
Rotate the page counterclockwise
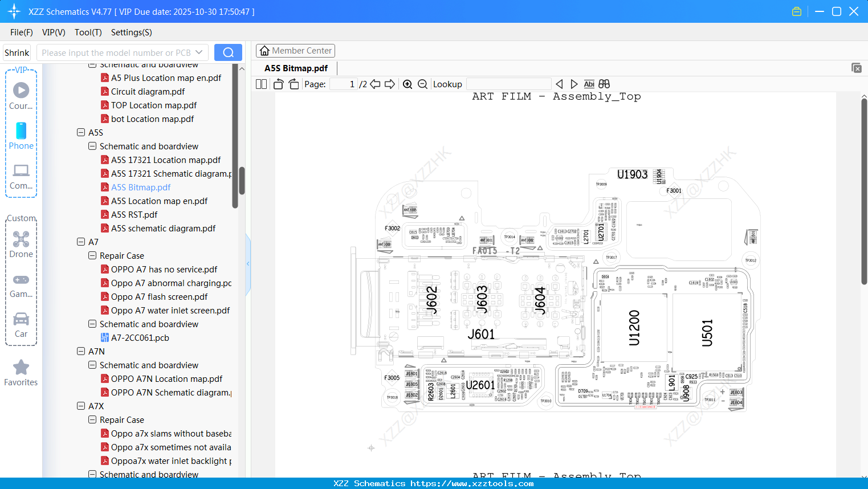point(278,83)
